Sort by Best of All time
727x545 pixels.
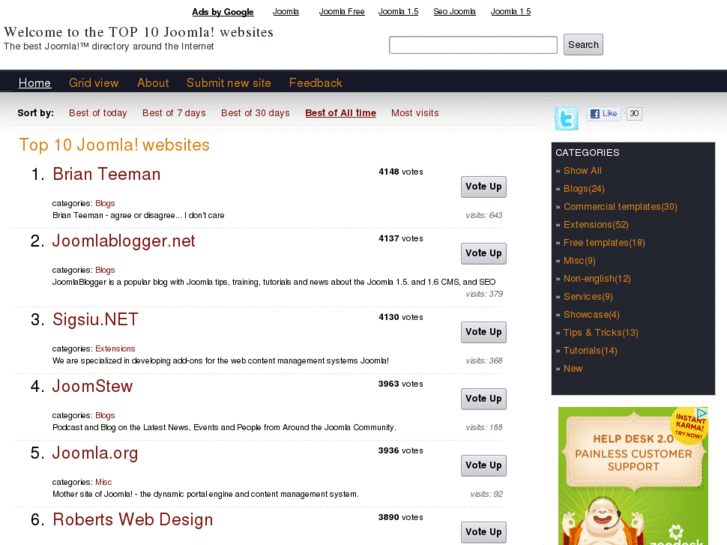point(341,113)
